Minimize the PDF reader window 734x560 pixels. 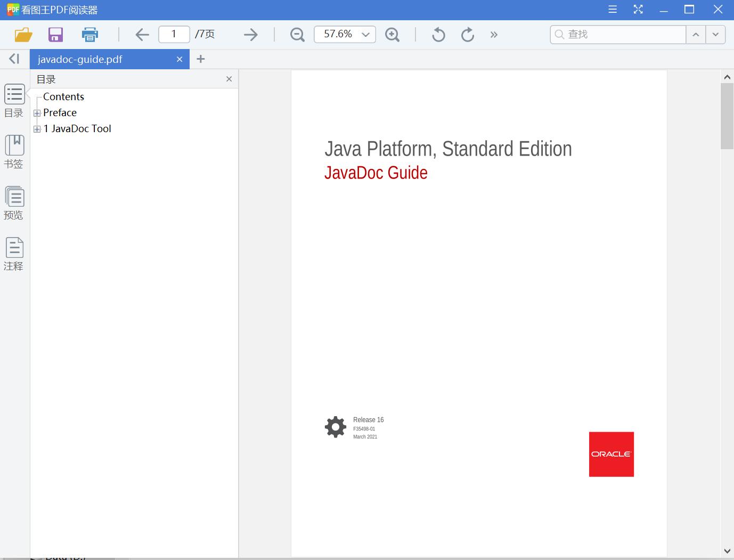point(664,9)
